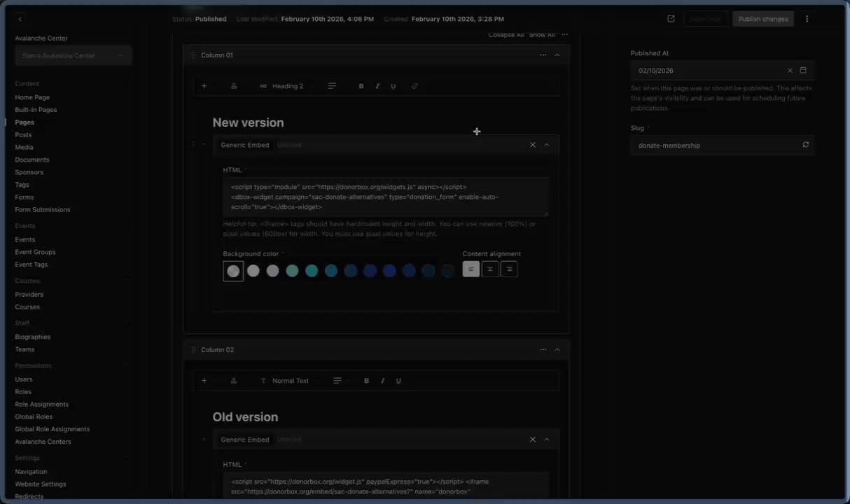
Task: Grab the Column 02 drag handle
Action: click(x=193, y=349)
